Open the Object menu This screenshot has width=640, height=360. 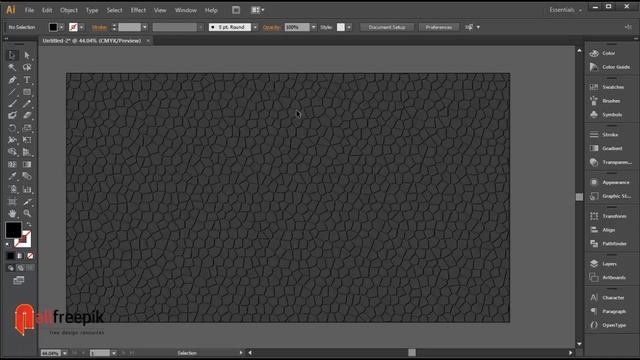[69, 10]
